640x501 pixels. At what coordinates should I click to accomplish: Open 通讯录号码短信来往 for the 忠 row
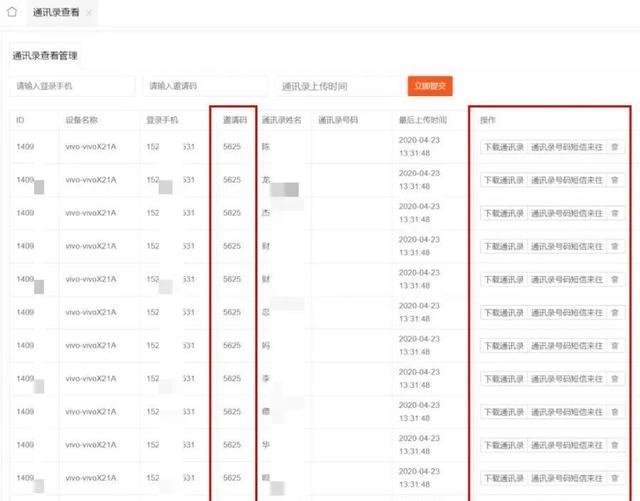point(567,313)
